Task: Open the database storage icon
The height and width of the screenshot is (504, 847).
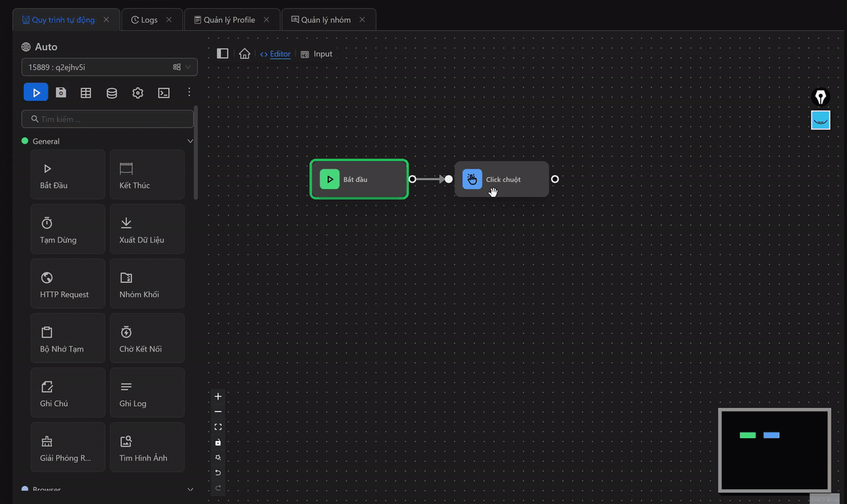Action: tap(112, 92)
